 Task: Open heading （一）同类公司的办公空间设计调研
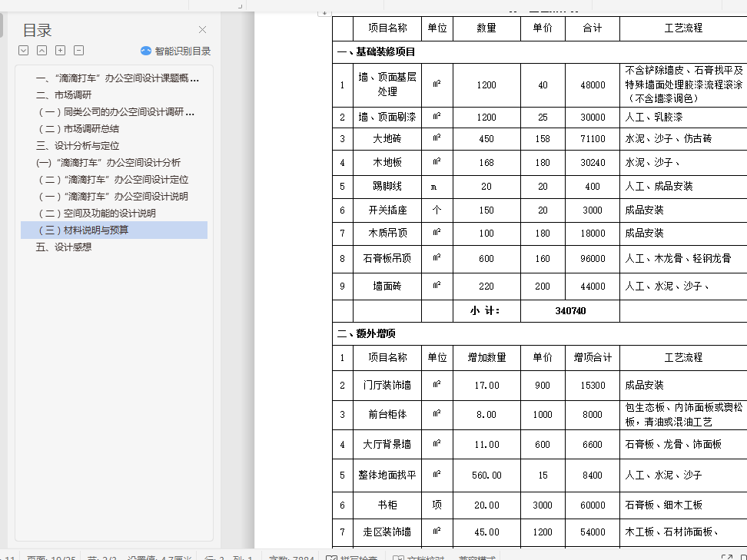[x=117, y=112]
